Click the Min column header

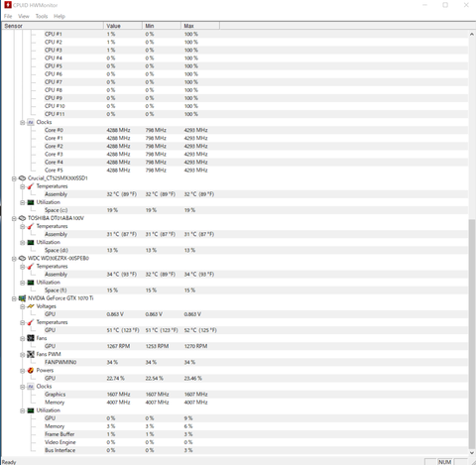point(162,26)
